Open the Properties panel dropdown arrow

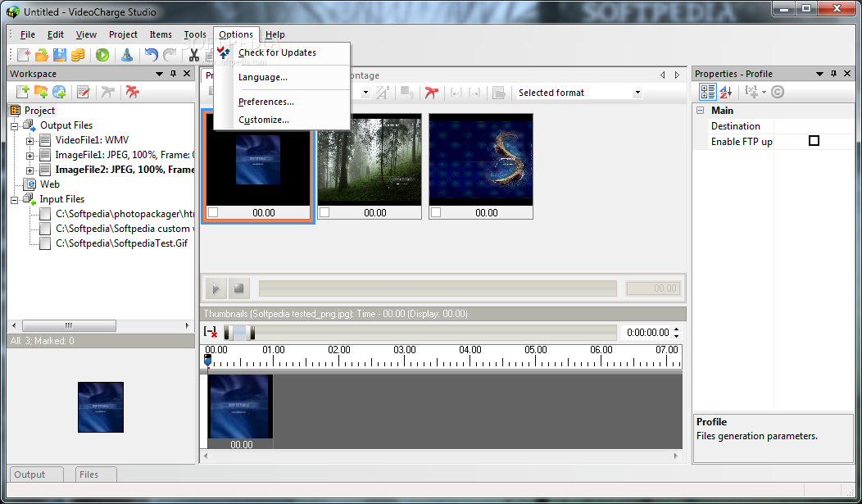[x=819, y=74]
